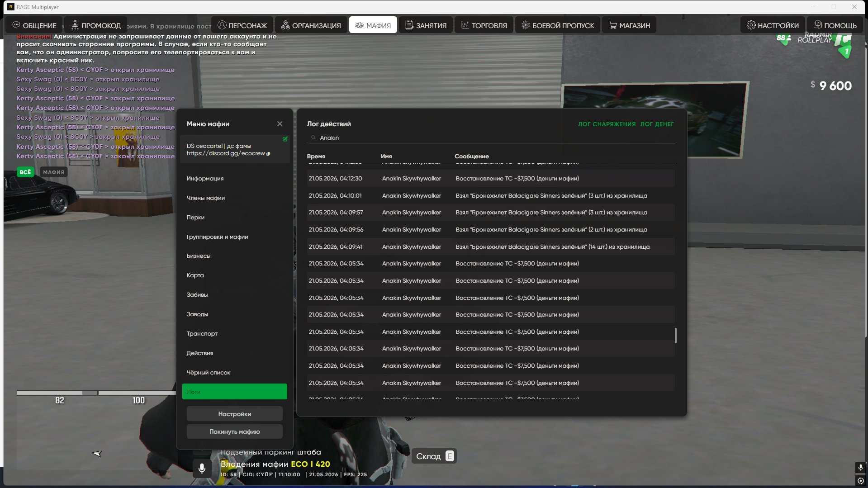Open the БОЕВОЙ ПРОПУСК tab
The image size is (868, 488).
(x=558, y=25)
